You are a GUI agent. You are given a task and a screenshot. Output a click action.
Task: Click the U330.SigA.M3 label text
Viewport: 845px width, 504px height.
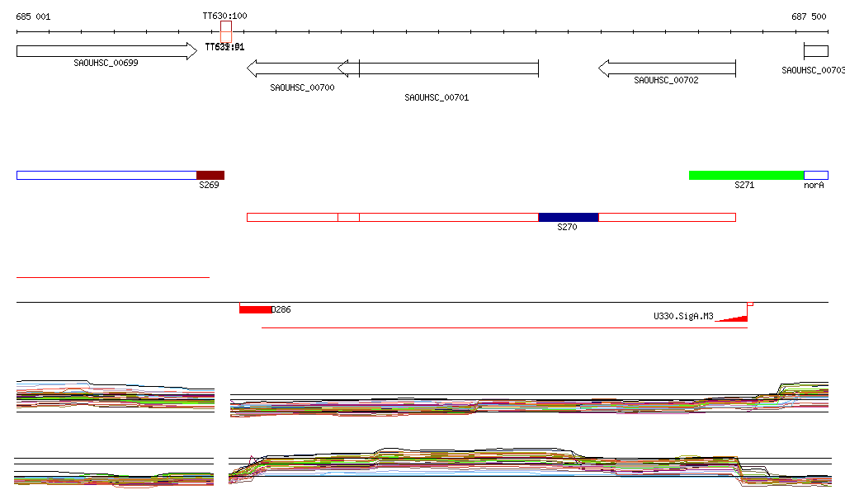point(683,316)
